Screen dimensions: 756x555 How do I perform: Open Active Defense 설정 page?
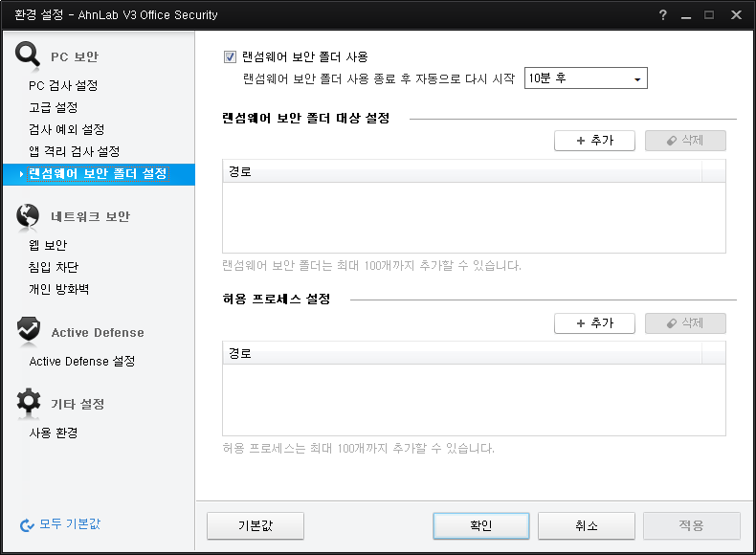[82, 361]
